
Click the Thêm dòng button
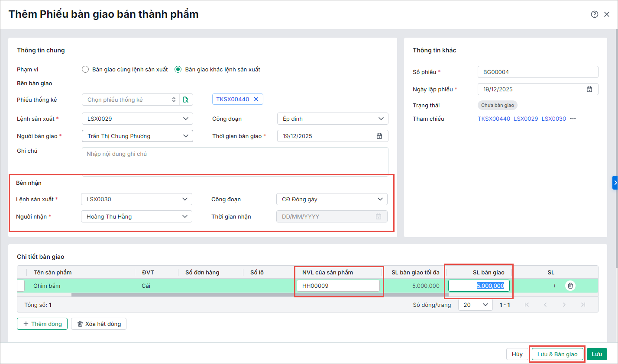click(x=42, y=324)
